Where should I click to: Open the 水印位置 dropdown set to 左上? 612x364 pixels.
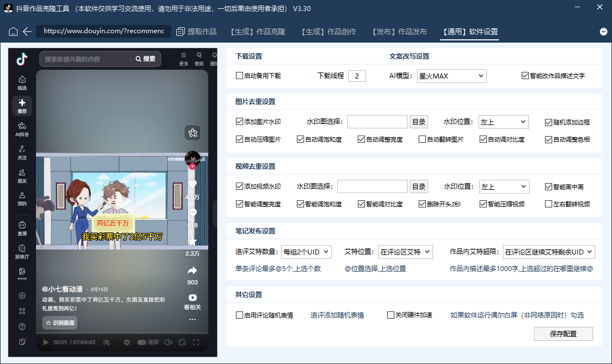[503, 122]
